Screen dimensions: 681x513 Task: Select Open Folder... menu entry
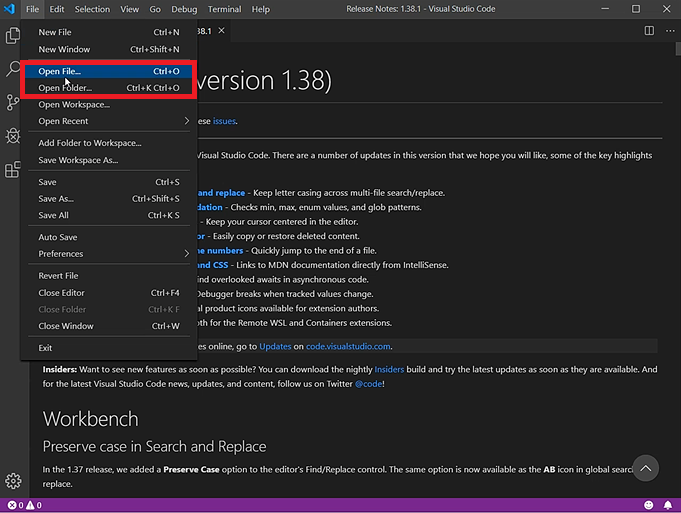tap(109, 88)
